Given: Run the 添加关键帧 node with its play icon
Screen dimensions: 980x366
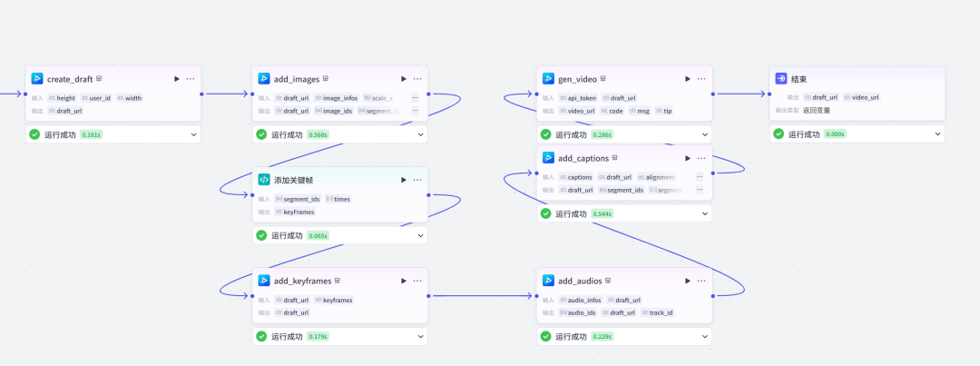Looking at the screenshot, I should [403, 180].
